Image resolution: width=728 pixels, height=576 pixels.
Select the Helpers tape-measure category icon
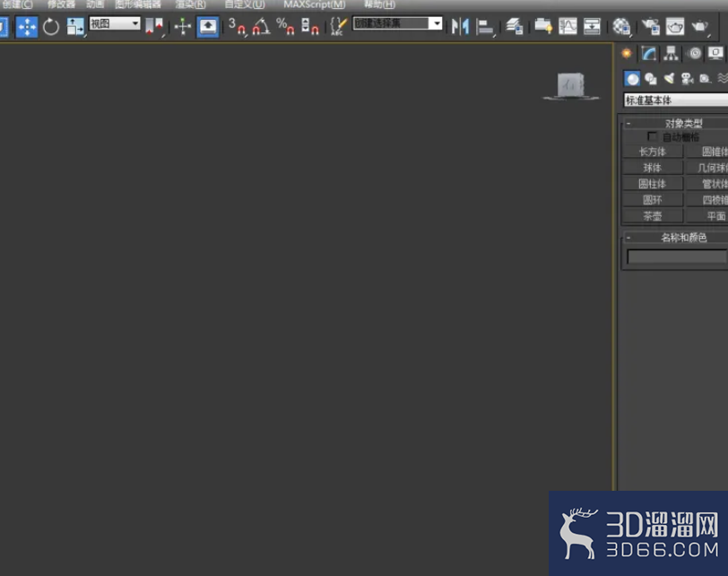(x=706, y=78)
